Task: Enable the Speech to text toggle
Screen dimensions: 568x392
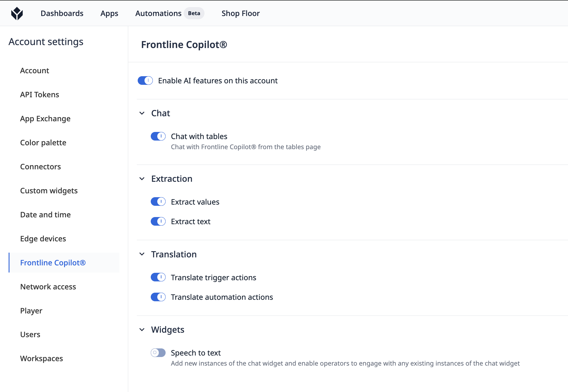Action: tap(158, 353)
